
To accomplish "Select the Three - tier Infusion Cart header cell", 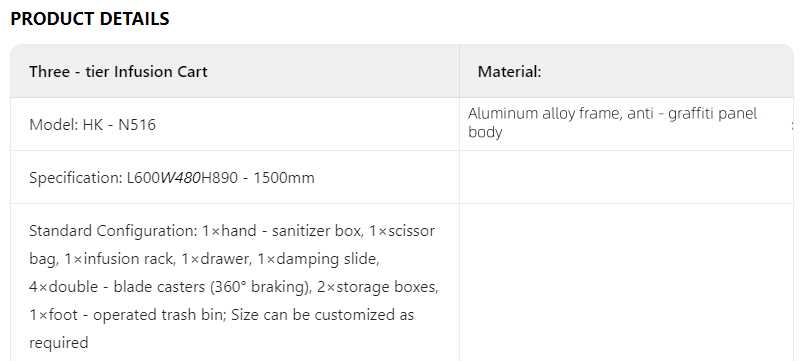I will 235,71.
